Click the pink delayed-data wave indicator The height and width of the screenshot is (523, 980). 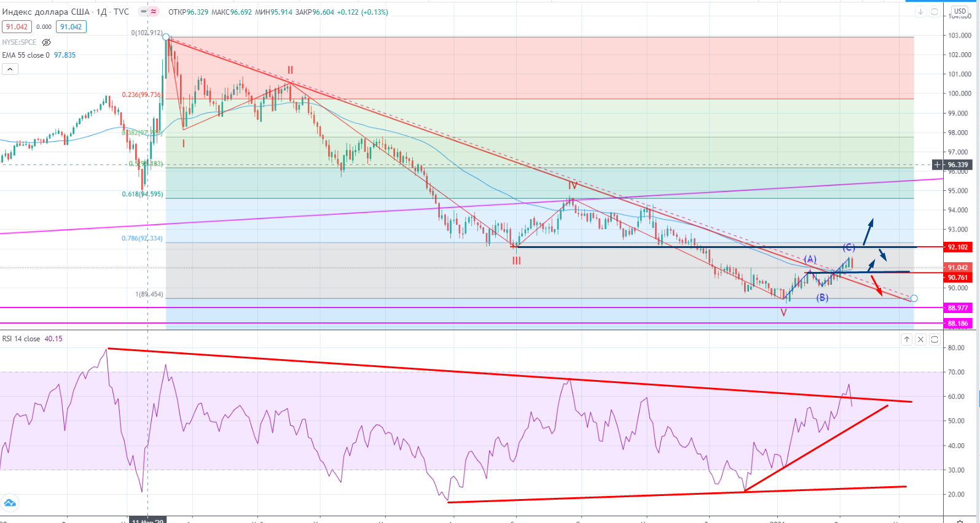click(154, 12)
